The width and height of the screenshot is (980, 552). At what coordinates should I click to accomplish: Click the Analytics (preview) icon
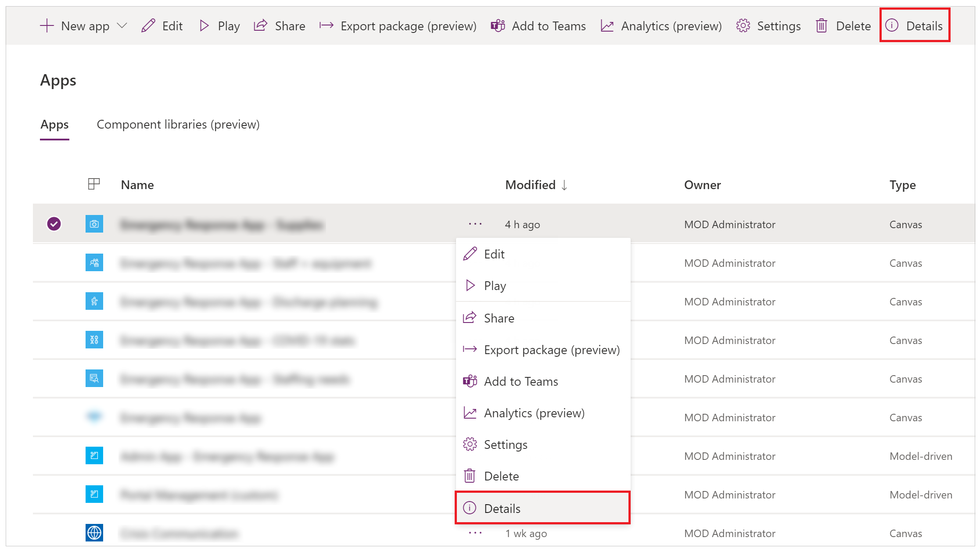[606, 25]
